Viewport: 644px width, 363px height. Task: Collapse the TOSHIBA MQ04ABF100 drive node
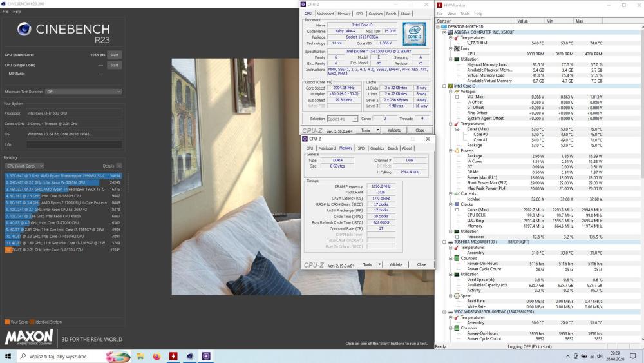tap(444, 242)
